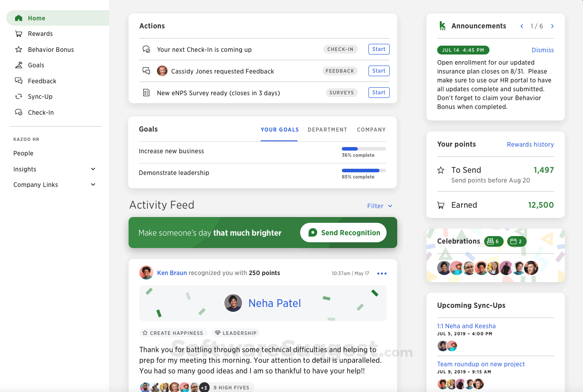The image size is (583, 392).
Task: Open the Activity Feed Filter dropdown
Action: coord(380,206)
